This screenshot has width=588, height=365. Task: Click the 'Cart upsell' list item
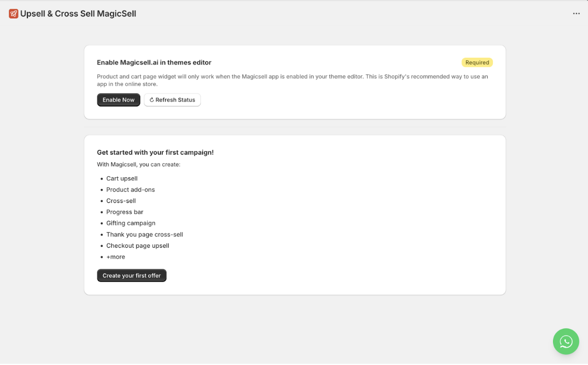pos(122,178)
